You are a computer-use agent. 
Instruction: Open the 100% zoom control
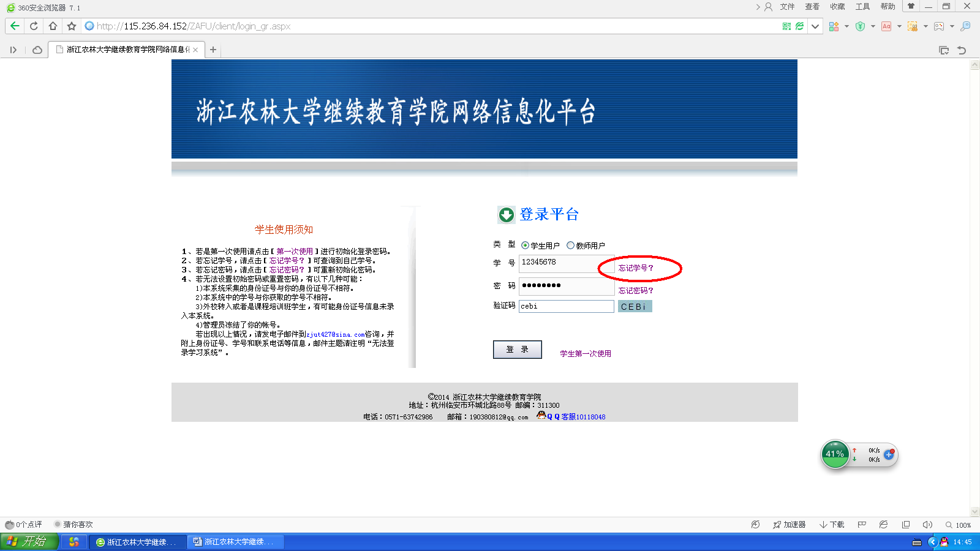click(959, 525)
